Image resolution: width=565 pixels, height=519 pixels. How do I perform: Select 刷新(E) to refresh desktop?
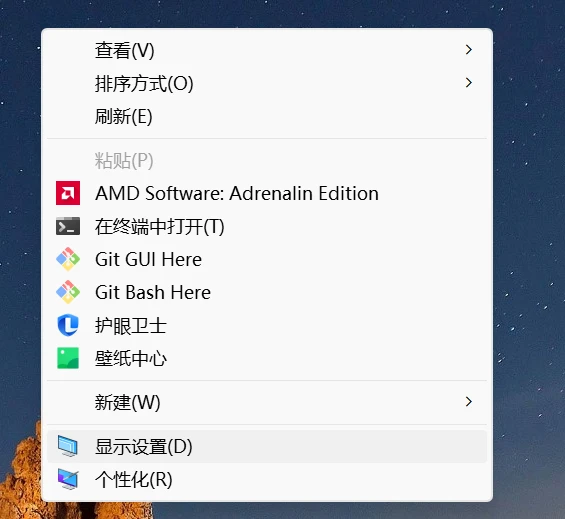tap(267, 116)
